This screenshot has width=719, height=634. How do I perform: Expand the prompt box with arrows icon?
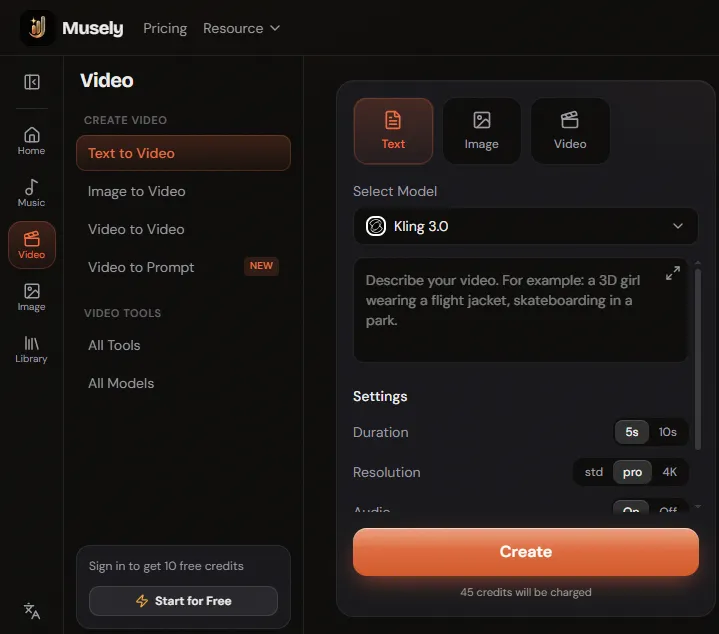673,273
